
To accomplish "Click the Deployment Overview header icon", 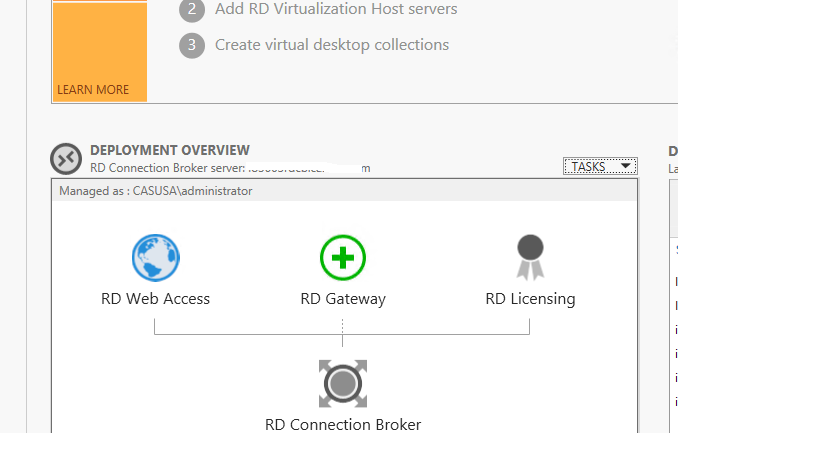I will pyautogui.click(x=67, y=159).
